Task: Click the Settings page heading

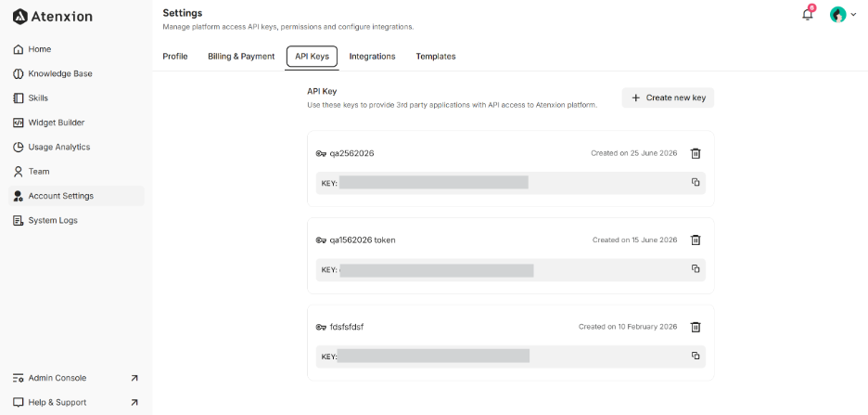Action: tap(183, 13)
